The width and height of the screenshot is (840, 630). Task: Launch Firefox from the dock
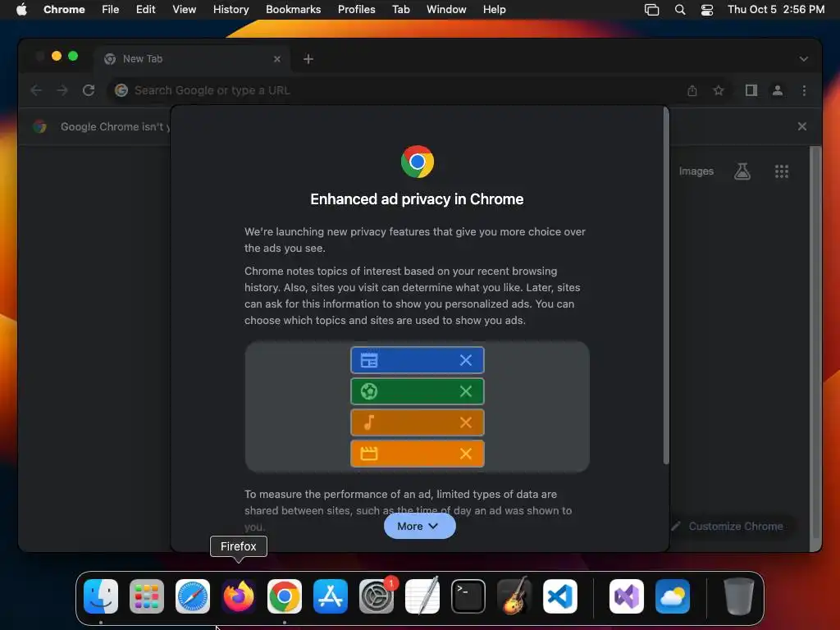(x=239, y=596)
